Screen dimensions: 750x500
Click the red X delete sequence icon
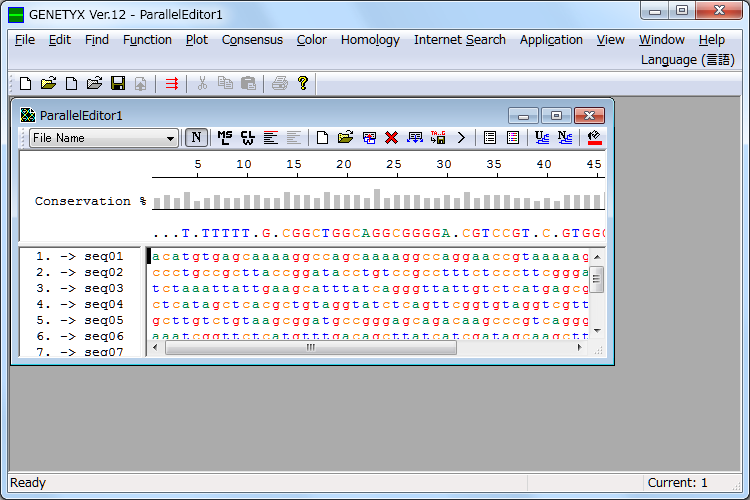pos(391,138)
